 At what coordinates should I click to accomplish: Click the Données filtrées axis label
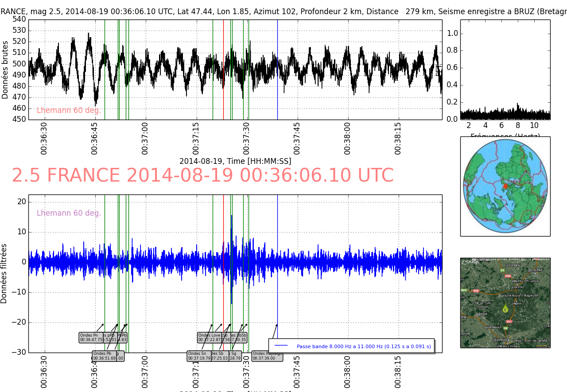coord(4,273)
